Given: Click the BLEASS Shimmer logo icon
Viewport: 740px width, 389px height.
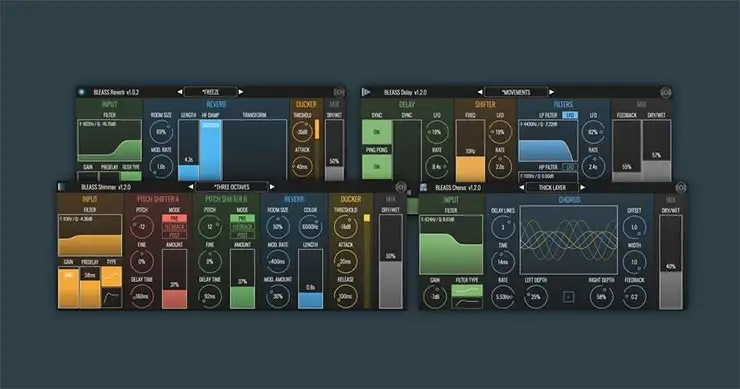Looking at the screenshot, I should tap(61, 187).
